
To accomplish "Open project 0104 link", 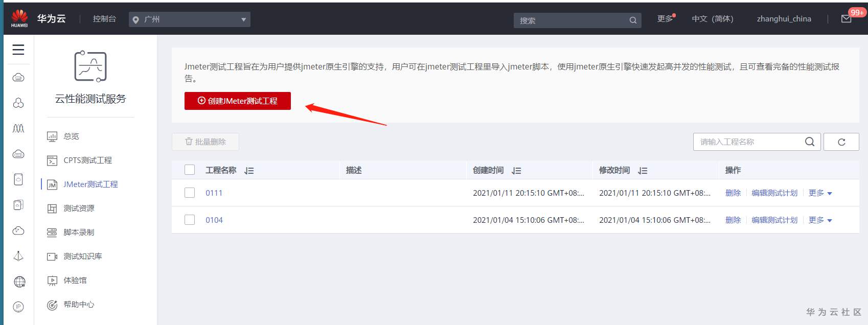I will (x=214, y=220).
